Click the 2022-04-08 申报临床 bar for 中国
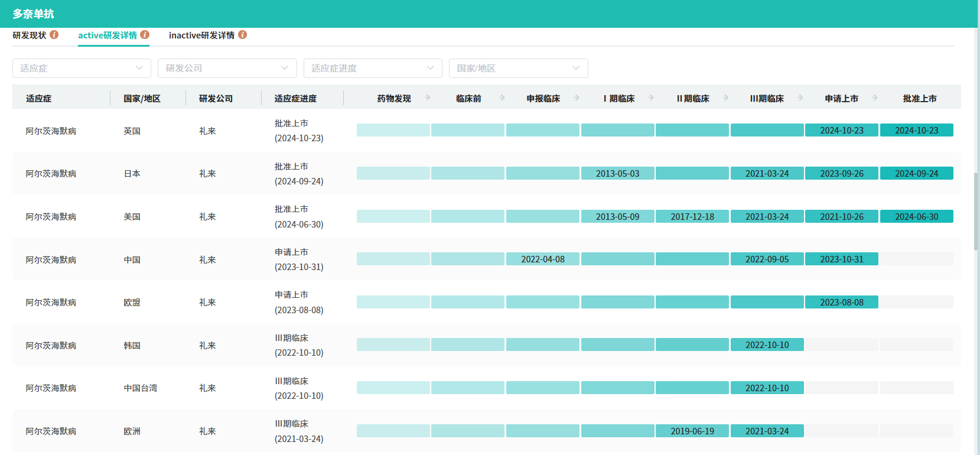 pos(542,259)
